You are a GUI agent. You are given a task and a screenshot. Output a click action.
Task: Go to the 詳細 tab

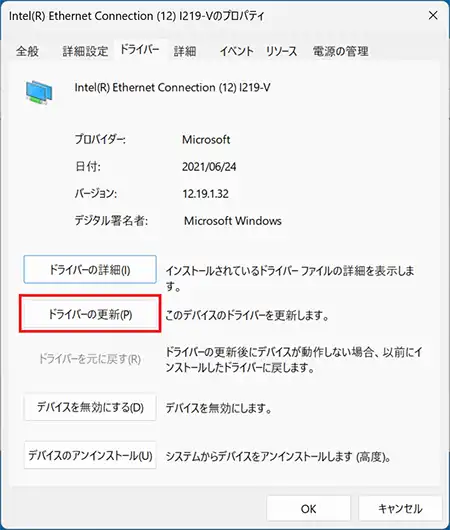pyautogui.click(x=185, y=51)
